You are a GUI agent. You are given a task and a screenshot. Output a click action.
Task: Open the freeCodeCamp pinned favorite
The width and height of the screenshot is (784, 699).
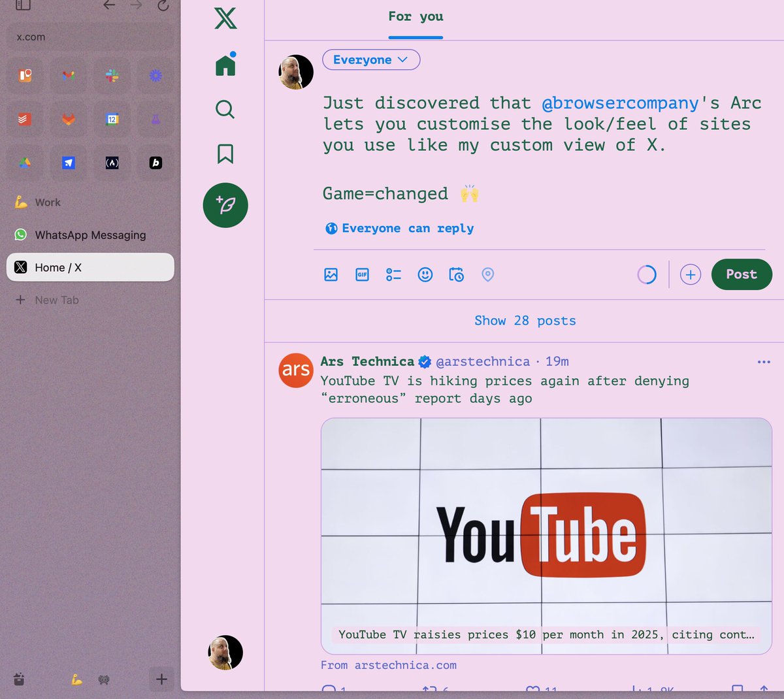112,163
